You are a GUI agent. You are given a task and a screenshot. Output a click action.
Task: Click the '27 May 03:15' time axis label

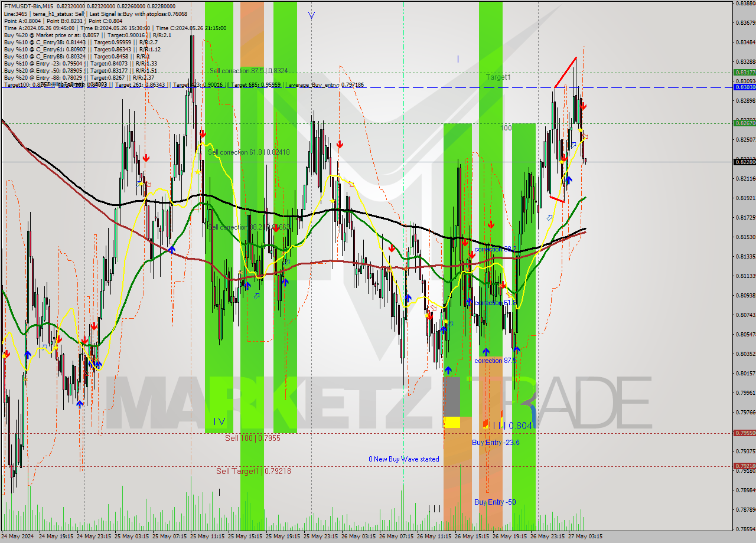coord(585,537)
